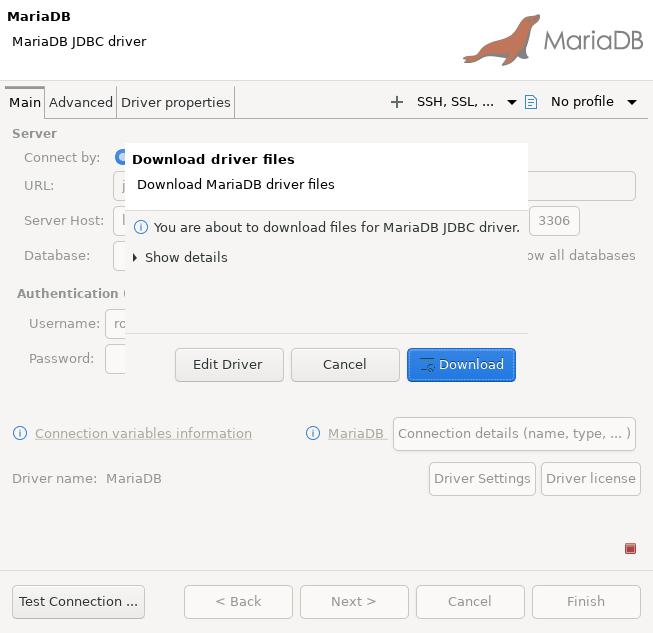The image size is (653, 633).
Task: Click 'Driver name:' label text
Action: (55, 479)
